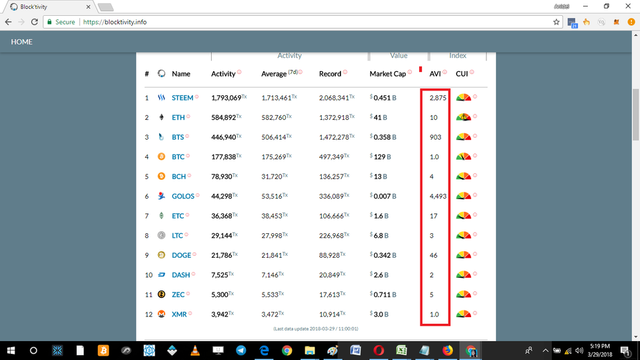Click the CUI gauge for ETH
Screen dimensions: 640x360
tap(463, 117)
